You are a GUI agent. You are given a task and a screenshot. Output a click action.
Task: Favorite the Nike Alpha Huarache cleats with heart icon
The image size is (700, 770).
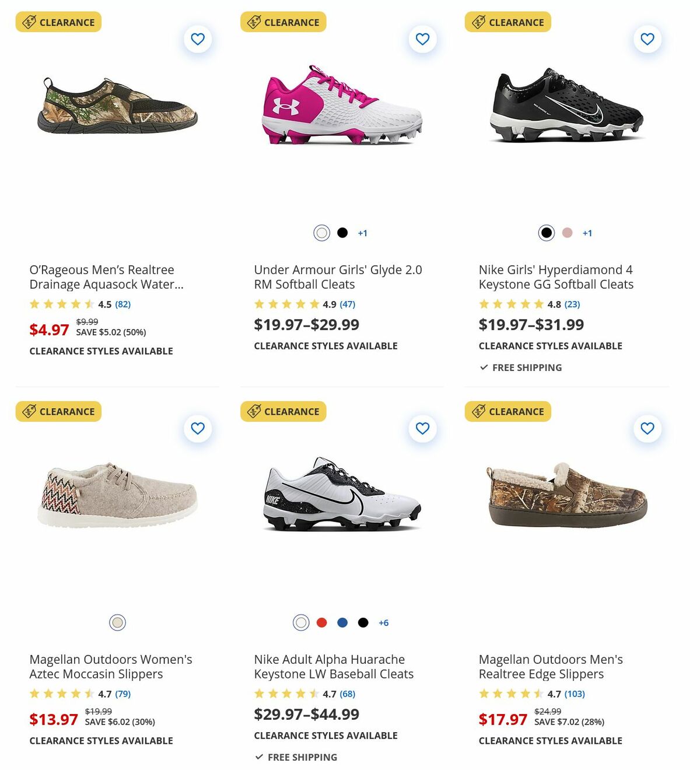pyautogui.click(x=422, y=428)
